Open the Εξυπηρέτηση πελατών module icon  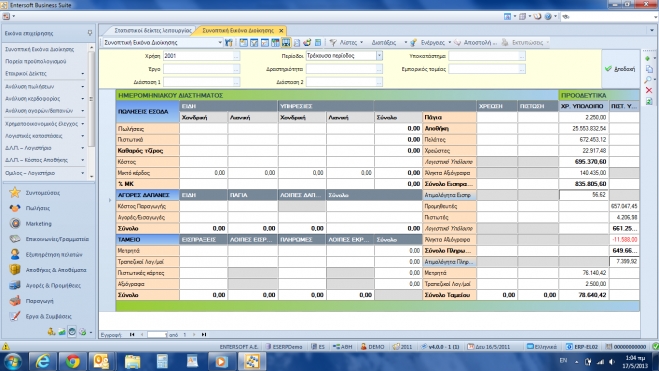(x=15, y=254)
